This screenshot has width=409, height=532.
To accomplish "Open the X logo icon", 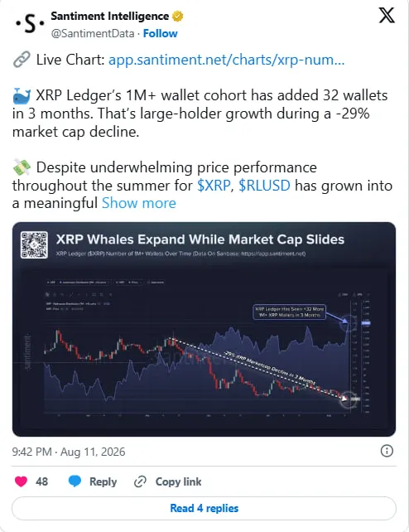I will click(387, 15).
